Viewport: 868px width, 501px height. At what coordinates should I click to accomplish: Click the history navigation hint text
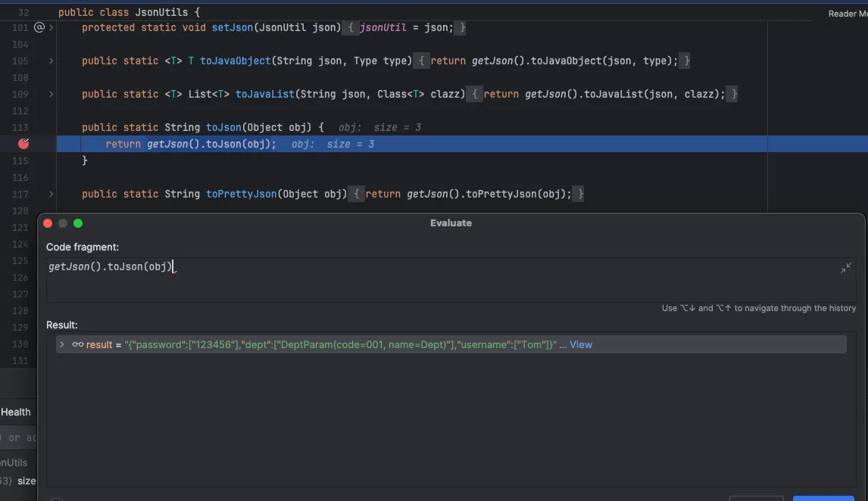(x=759, y=308)
